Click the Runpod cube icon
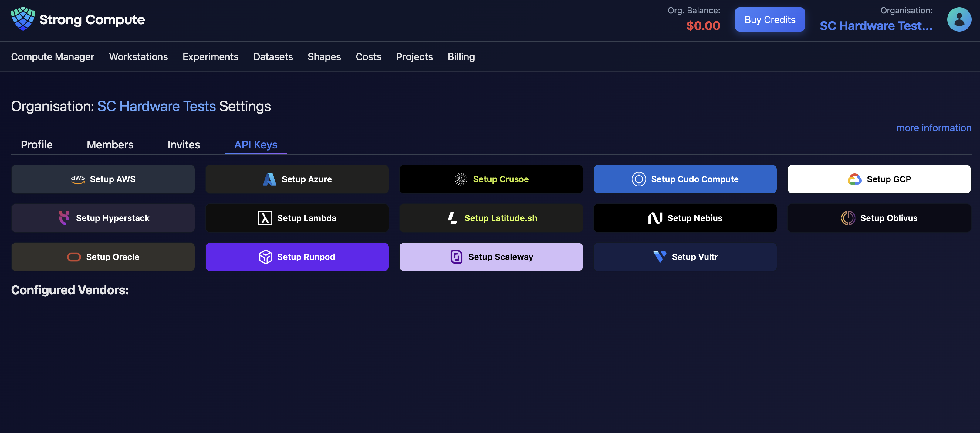The image size is (980, 433). tap(265, 257)
